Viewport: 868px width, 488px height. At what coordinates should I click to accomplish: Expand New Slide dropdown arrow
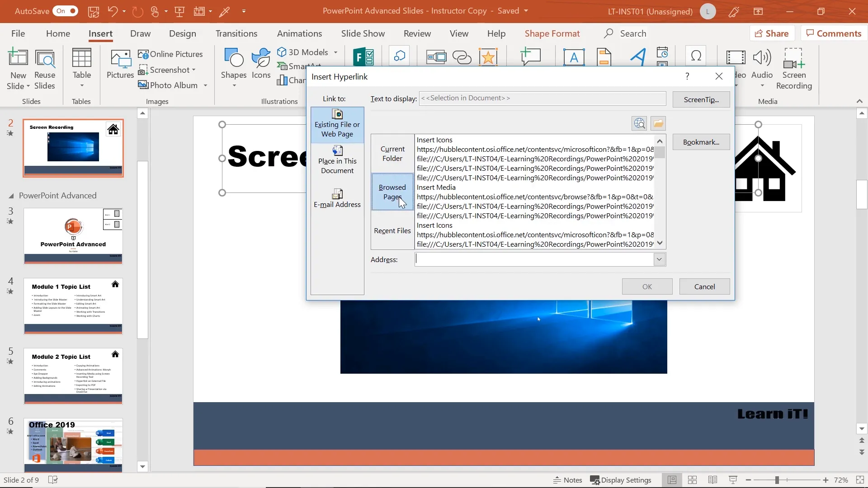(28, 86)
